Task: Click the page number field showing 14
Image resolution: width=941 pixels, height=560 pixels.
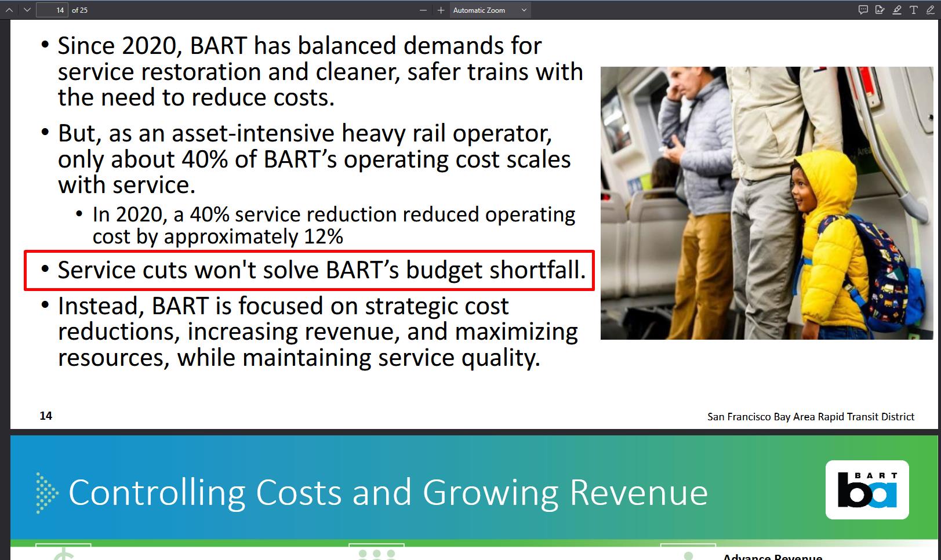Action: [x=52, y=10]
